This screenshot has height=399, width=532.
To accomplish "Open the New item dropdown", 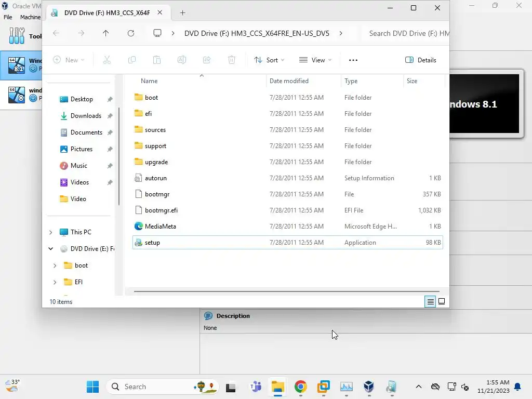I will tap(69, 60).
